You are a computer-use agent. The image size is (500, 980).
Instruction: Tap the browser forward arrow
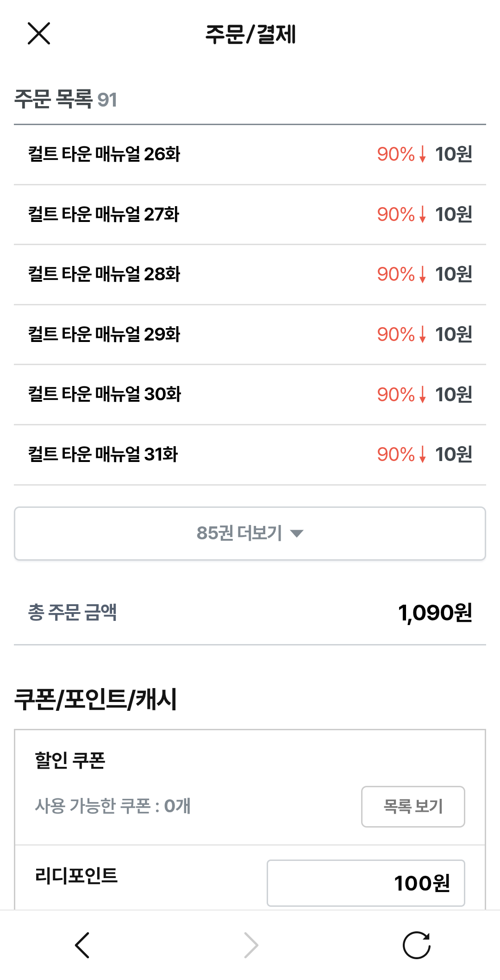click(251, 945)
